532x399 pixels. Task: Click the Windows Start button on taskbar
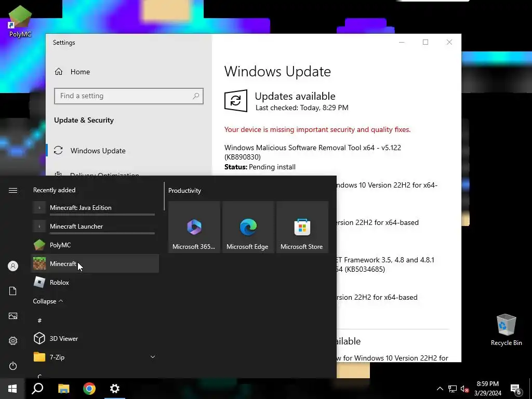tap(12, 389)
